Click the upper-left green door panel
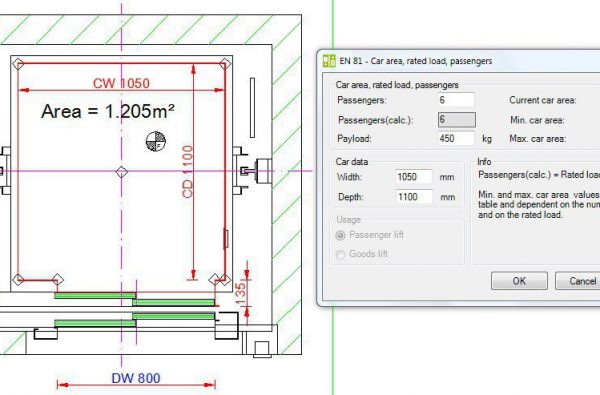This screenshot has height=395, width=600. point(95,295)
